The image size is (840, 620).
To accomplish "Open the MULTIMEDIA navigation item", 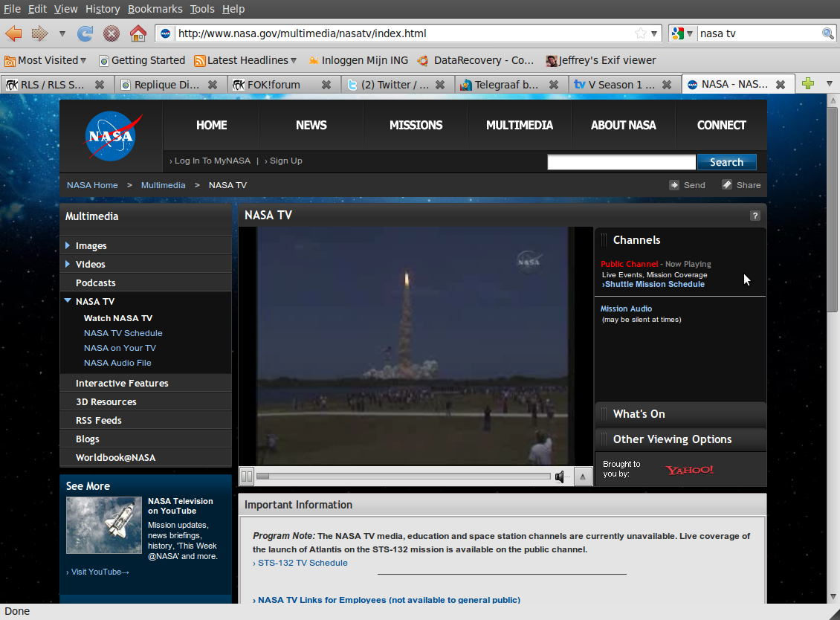I will pos(519,126).
